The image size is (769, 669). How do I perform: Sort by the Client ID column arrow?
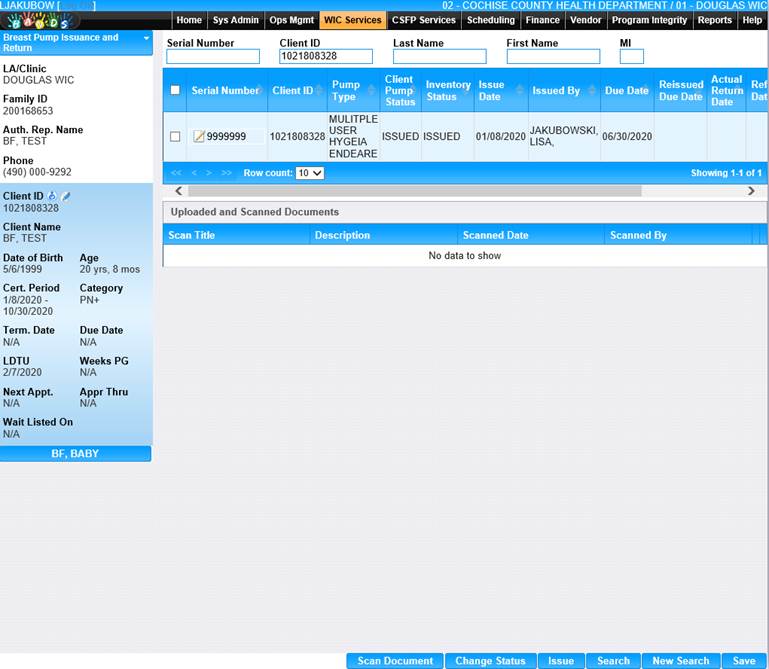pyautogui.click(x=319, y=90)
